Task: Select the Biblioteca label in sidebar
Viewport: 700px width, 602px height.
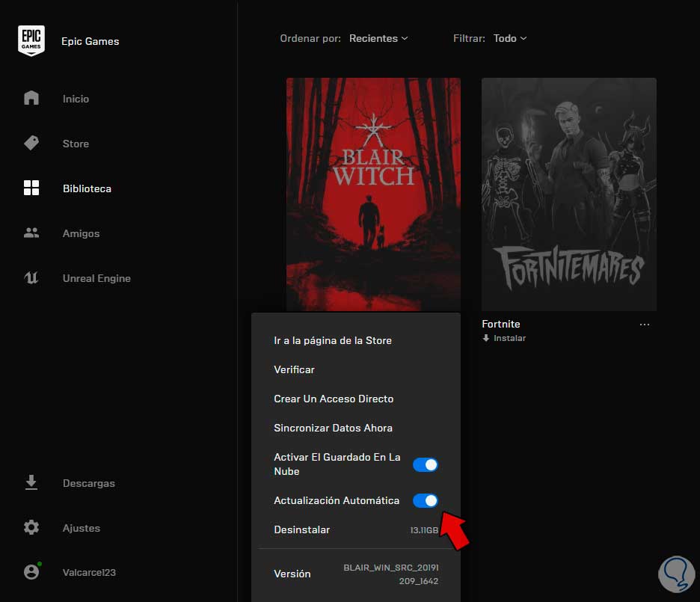Action: [87, 188]
